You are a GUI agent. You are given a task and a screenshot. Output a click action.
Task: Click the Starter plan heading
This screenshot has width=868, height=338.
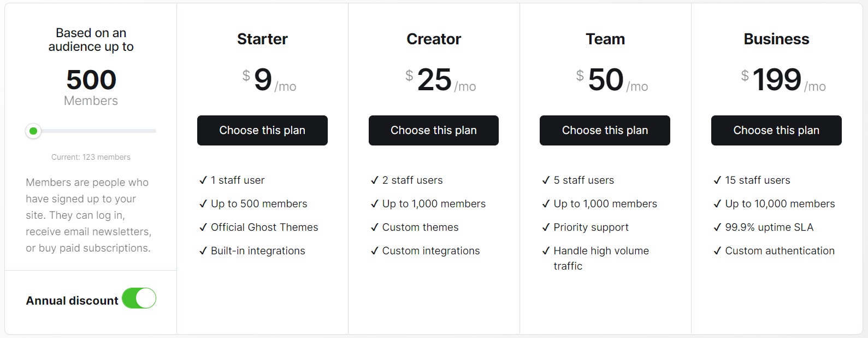pos(262,39)
